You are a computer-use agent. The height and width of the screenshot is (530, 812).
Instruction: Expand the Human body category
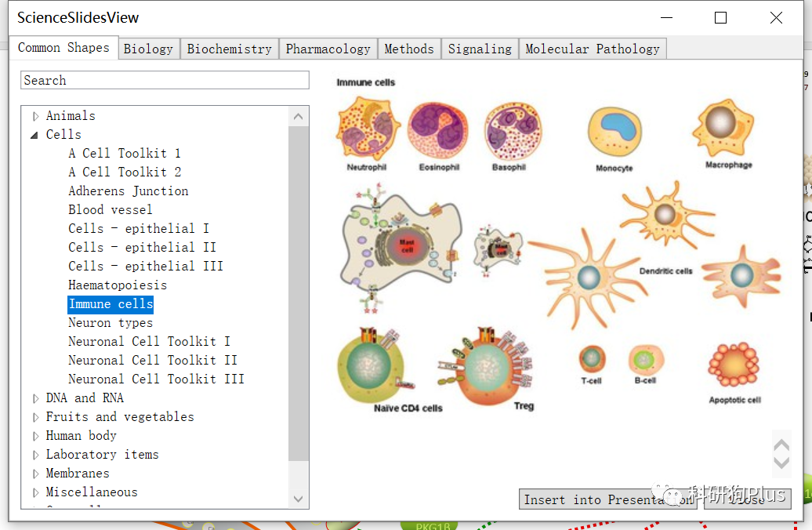(x=35, y=436)
